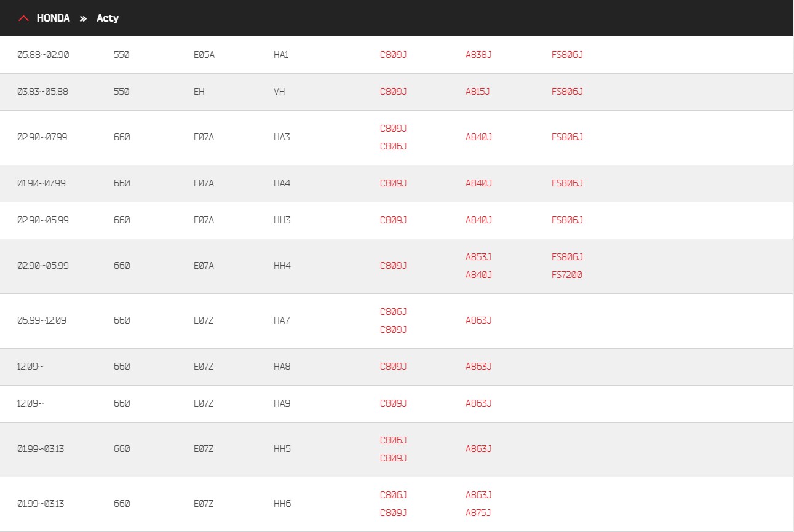The image size is (794, 532).
Task: Open the FS806J link in HH4 row
Action: 567,257
